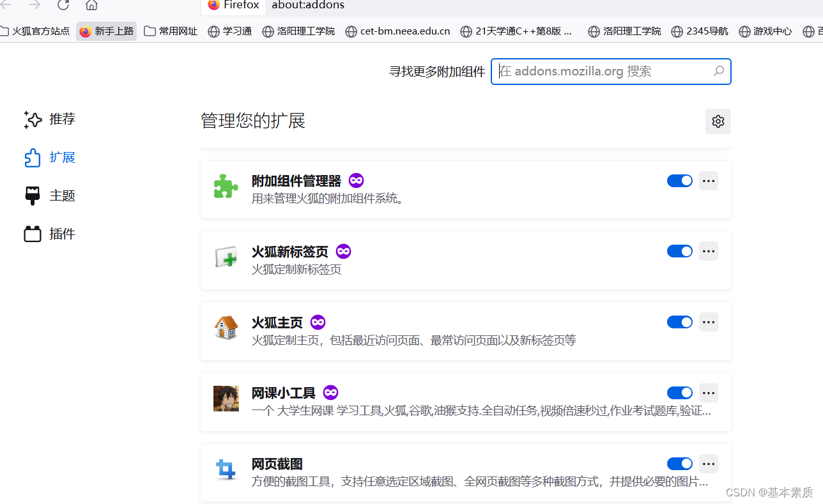Click the private-browsing badge beside 火狐新标签页
Viewport: 823px width, 504px height.
[343, 252]
